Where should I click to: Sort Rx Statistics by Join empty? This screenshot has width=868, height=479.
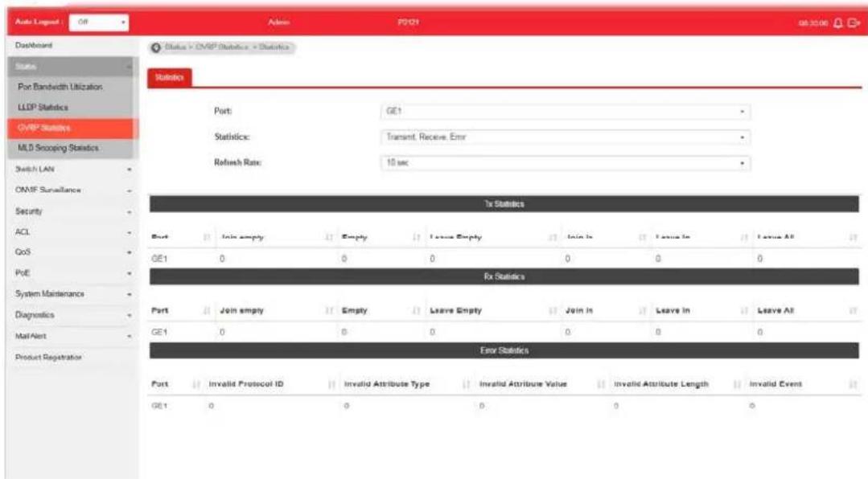point(329,311)
